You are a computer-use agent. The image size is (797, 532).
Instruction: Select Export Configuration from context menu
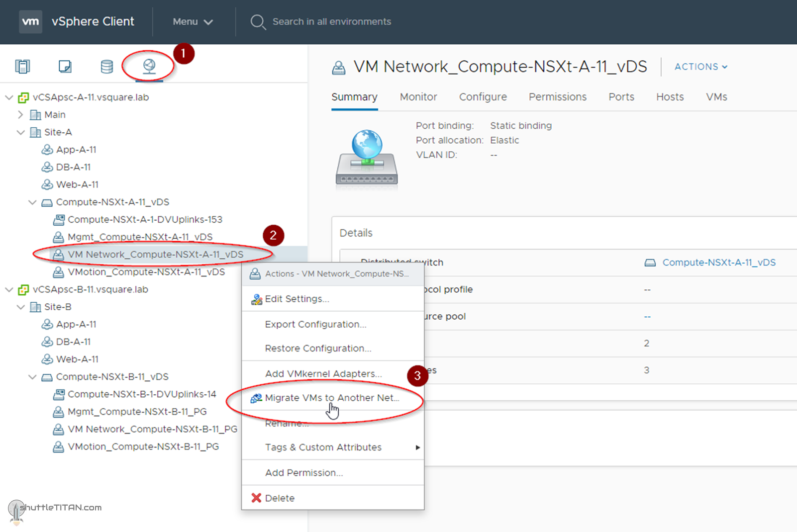315,324
